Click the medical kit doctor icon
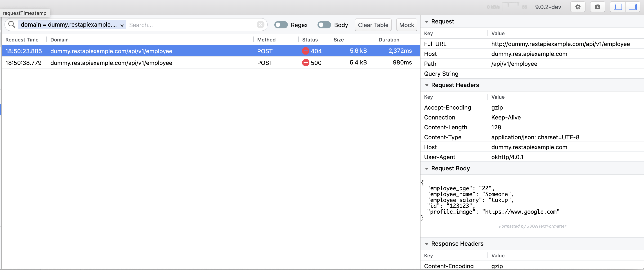 pos(597,7)
